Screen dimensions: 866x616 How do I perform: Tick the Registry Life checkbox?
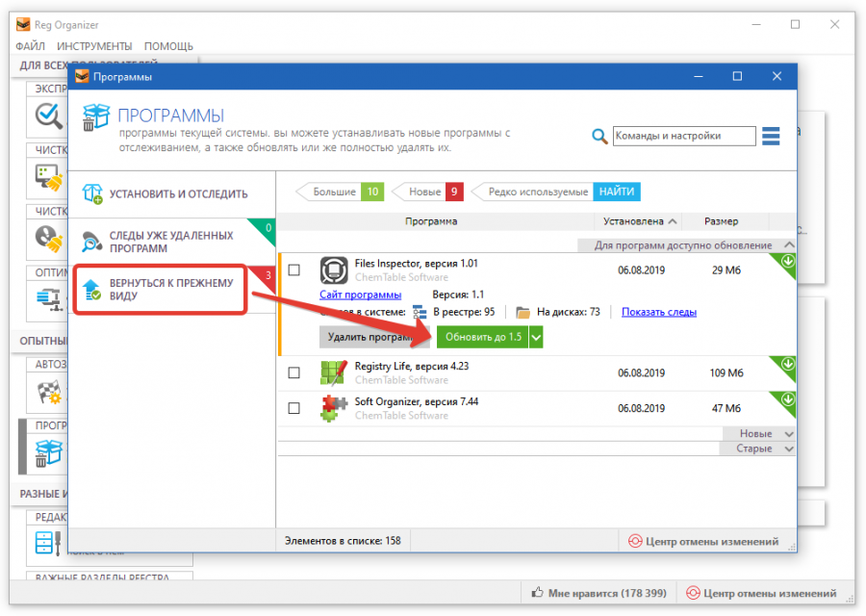click(294, 372)
